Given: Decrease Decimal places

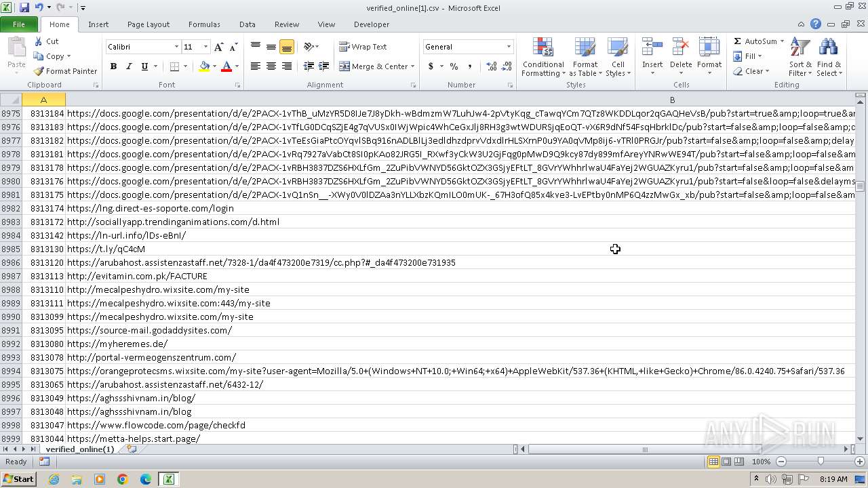Looking at the screenshot, I should 507,66.
